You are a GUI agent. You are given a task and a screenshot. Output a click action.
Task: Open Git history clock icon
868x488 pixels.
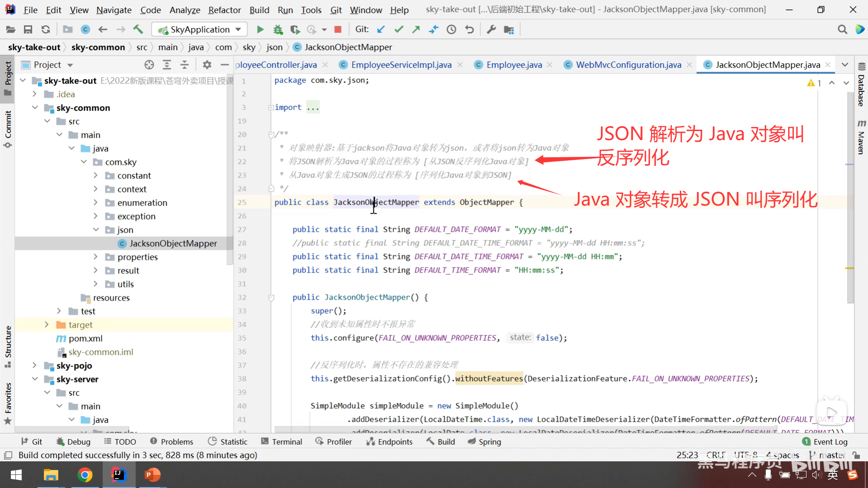click(451, 30)
